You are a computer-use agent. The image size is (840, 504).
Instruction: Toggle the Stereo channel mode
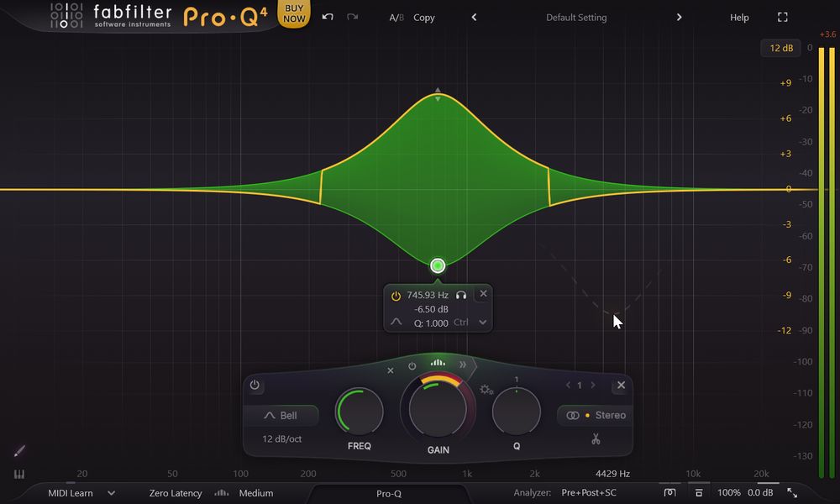coord(594,415)
